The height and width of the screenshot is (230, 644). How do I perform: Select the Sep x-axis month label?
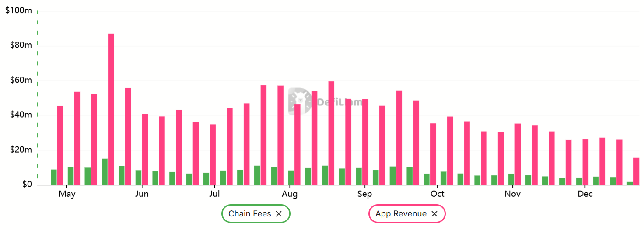pos(364,194)
